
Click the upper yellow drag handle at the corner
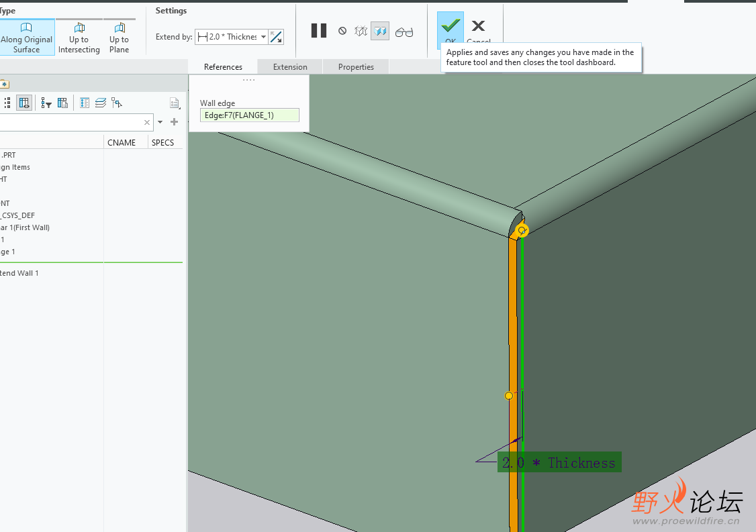click(x=522, y=231)
